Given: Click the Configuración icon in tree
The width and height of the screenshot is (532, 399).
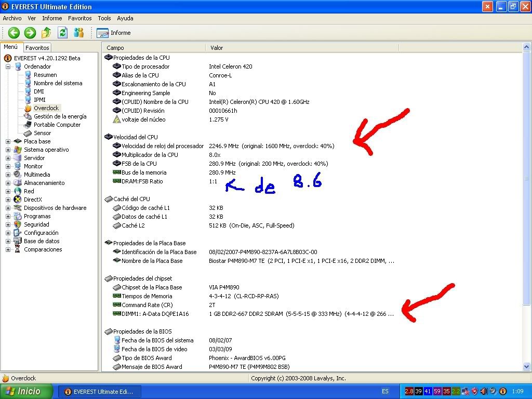Looking at the screenshot, I should click(x=18, y=233).
